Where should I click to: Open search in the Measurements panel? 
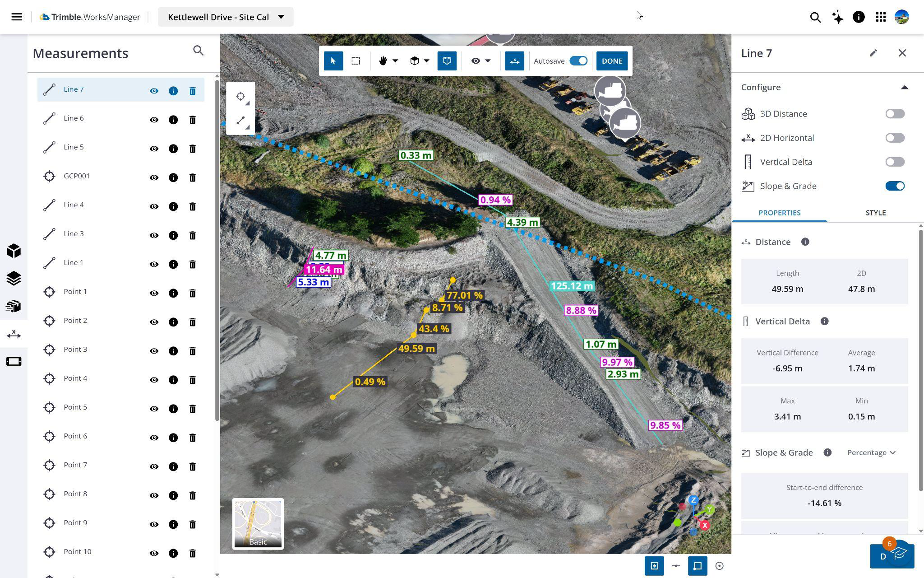tap(198, 51)
